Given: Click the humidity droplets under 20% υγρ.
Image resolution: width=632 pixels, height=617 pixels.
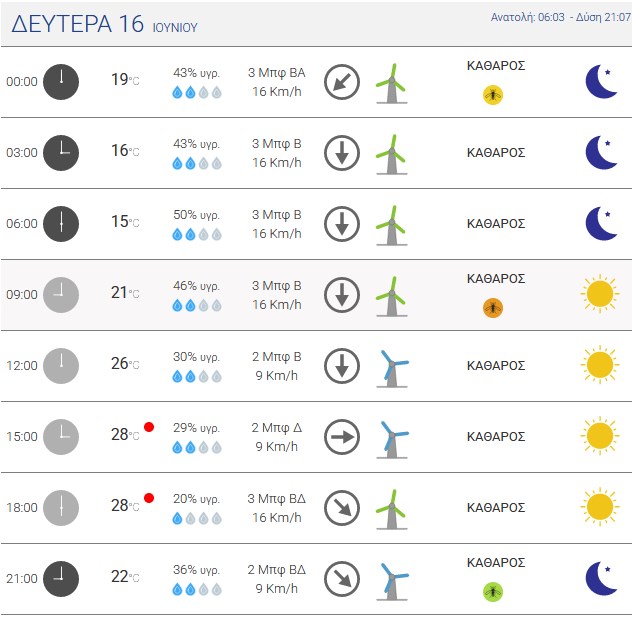Looking at the screenshot, I should point(197,518).
